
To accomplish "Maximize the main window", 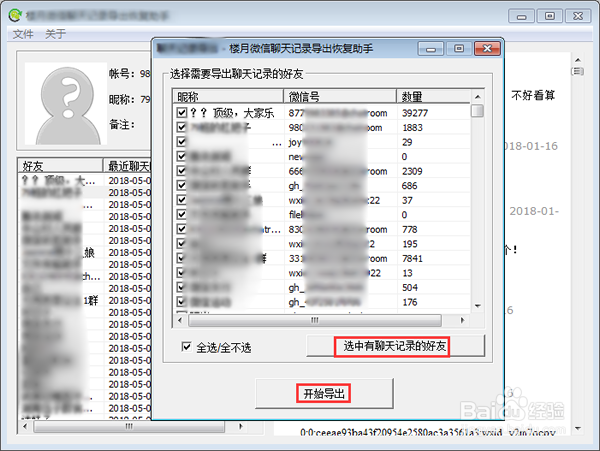I will (550, 16).
